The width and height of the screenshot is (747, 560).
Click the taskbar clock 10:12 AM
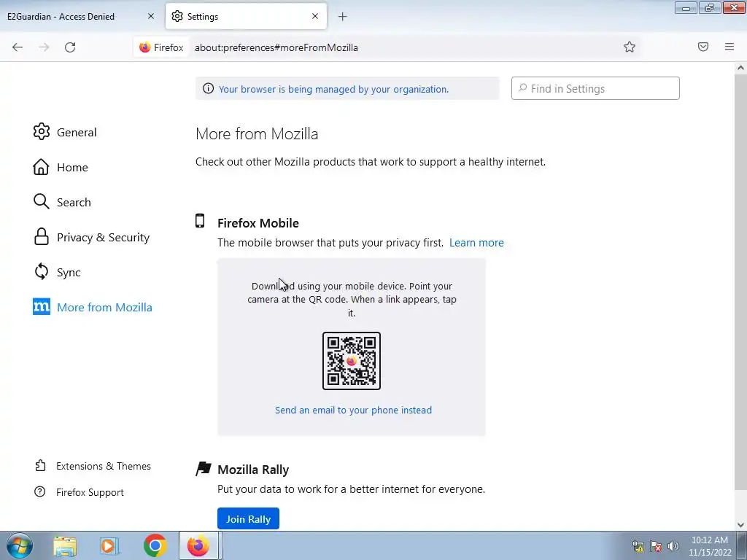coord(710,546)
